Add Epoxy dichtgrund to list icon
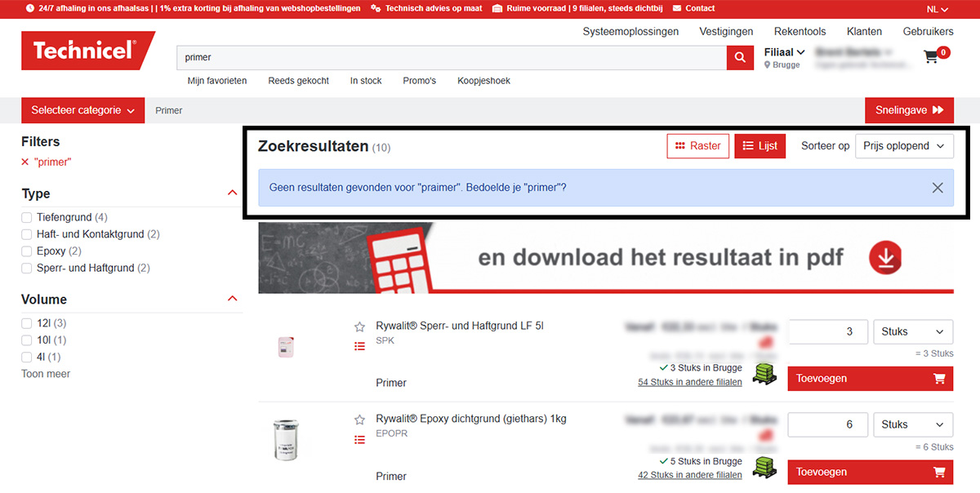 (359, 440)
